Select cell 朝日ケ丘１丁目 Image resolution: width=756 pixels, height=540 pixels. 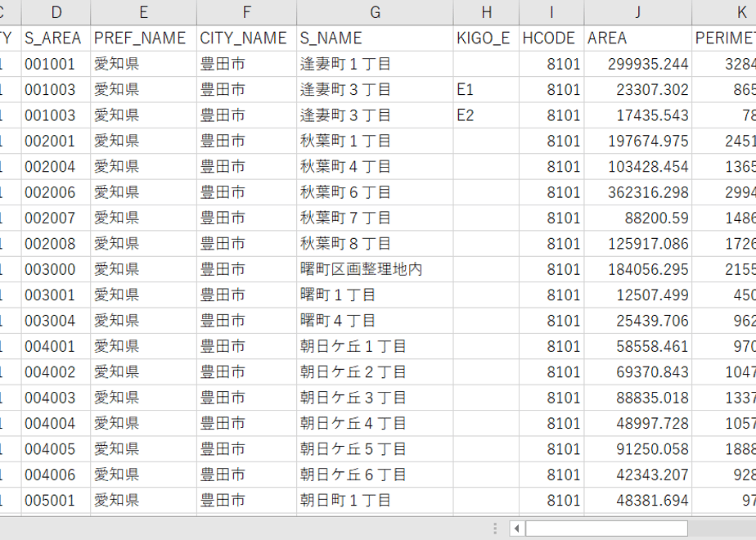[375, 346]
